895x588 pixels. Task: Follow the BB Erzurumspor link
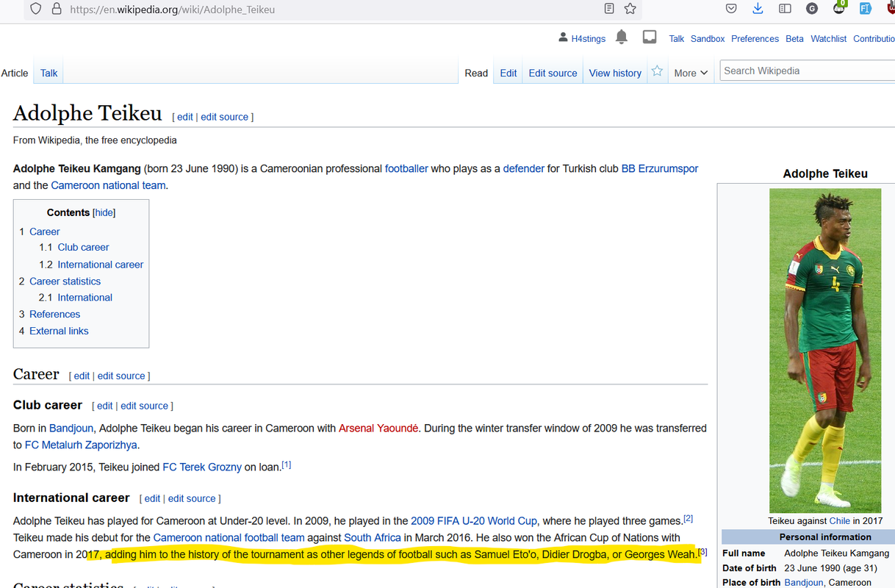(660, 168)
